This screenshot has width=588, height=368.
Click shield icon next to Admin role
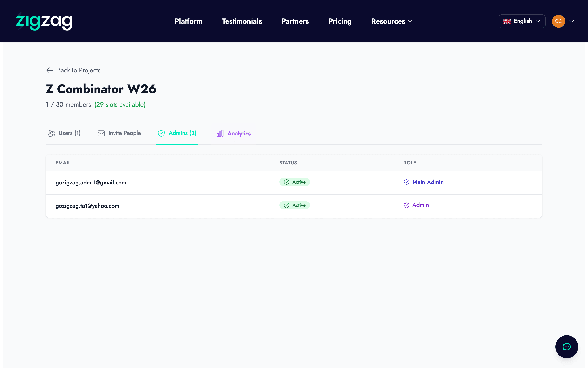point(406,205)
